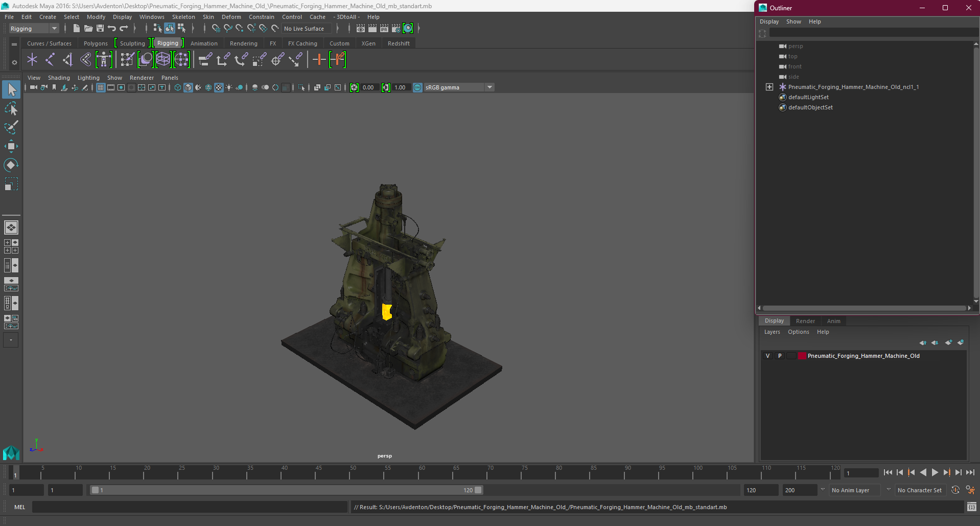Image resolution: width=980 pixels, height=526 pixels.
Task: Click the No Live Surface field
Action: (x=307, y=29)
